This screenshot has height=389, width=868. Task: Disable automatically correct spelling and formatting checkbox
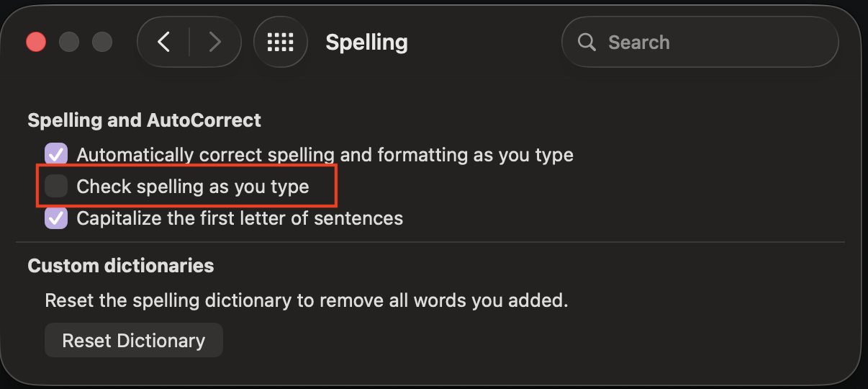point(56,154)
